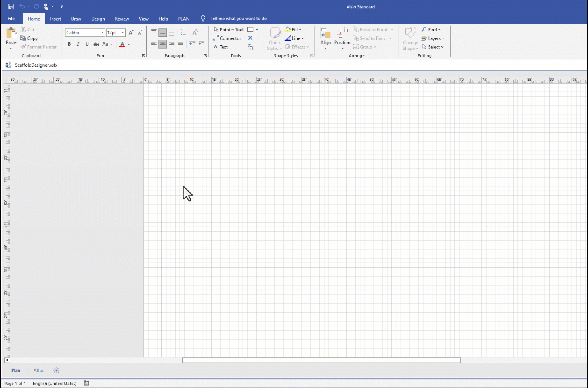Click the red Font Color swatch
This screenshot has height=388, width=588.
click(122, 44)
